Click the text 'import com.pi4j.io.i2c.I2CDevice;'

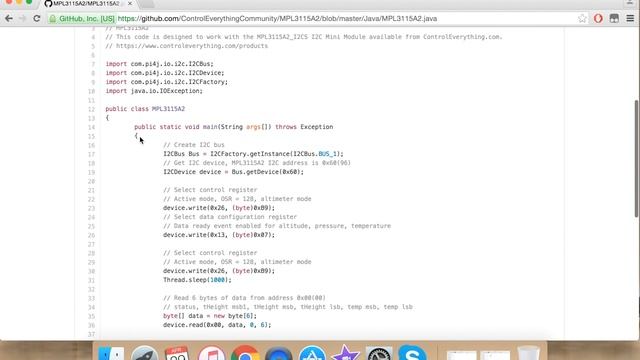(164, 73)
